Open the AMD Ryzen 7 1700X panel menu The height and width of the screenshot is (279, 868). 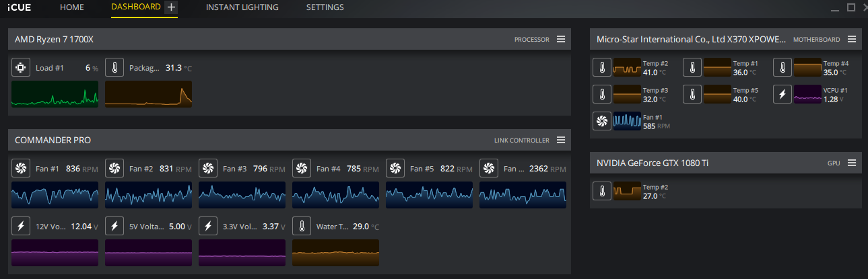click(x=560, y=39)
